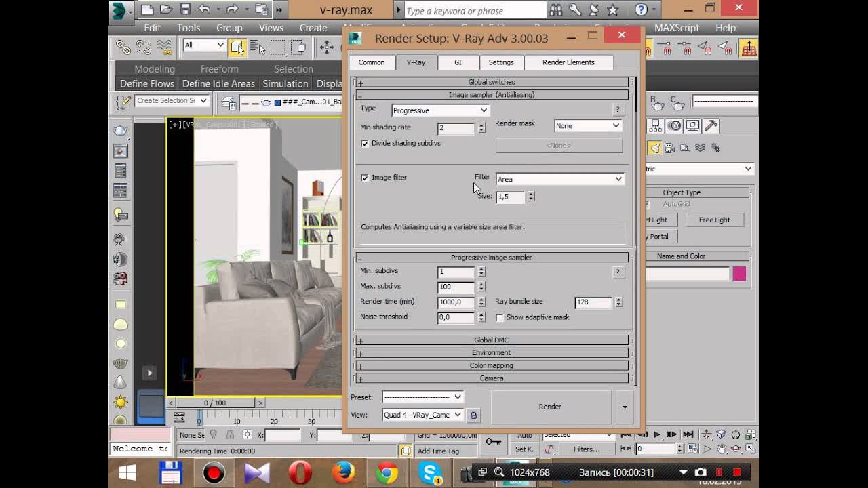Click the Free Light button
Screen dimensions: 868x488
[x=714, y=220]
